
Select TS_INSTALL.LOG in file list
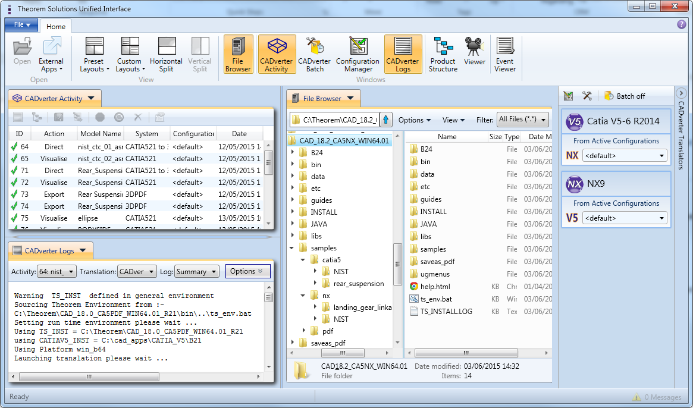pos(446,311)
